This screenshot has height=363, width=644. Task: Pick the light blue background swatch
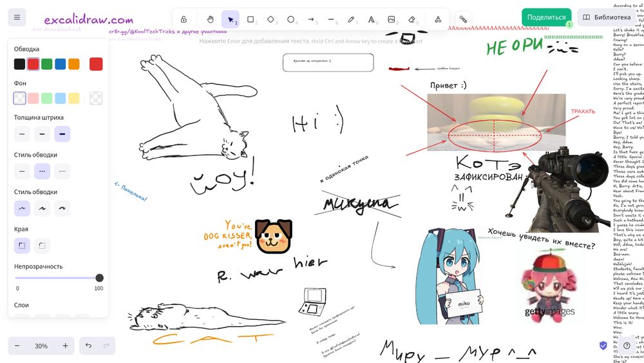(60, 98)
